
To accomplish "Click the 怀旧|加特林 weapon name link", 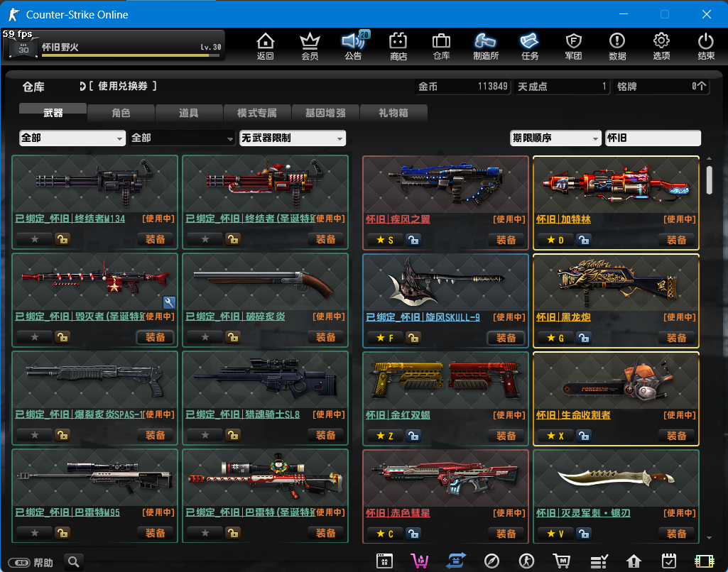I will [563, 219].
